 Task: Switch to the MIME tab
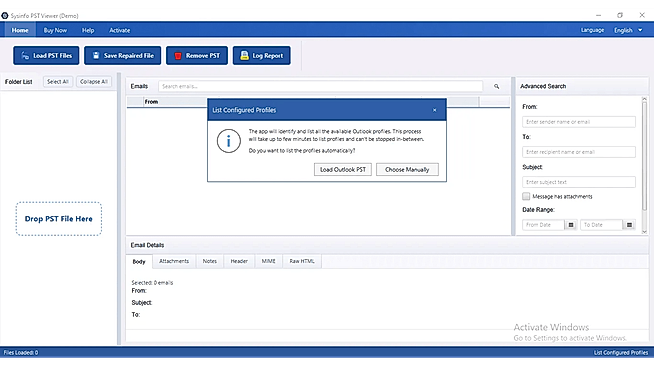point(269,261)
